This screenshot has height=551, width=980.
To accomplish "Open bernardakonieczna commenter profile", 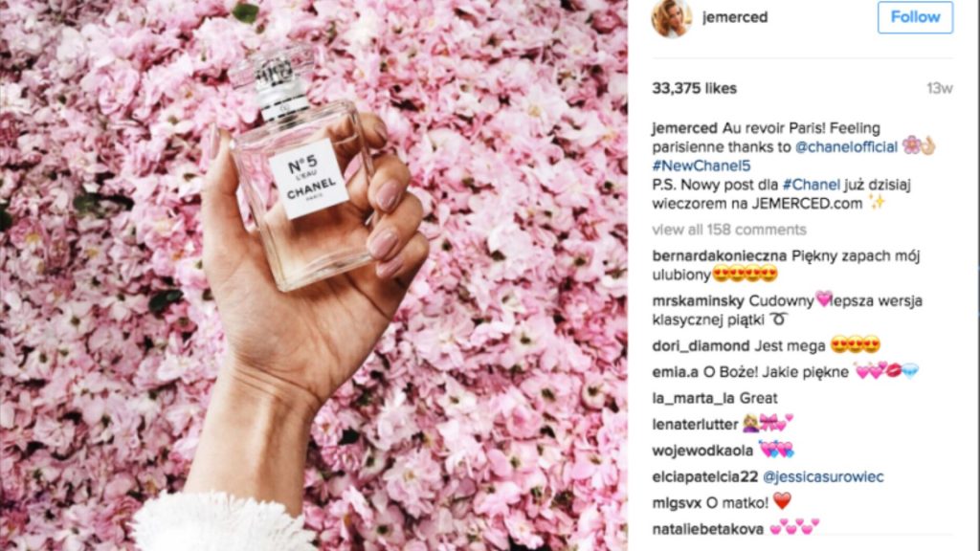I will tap(720, 255).
